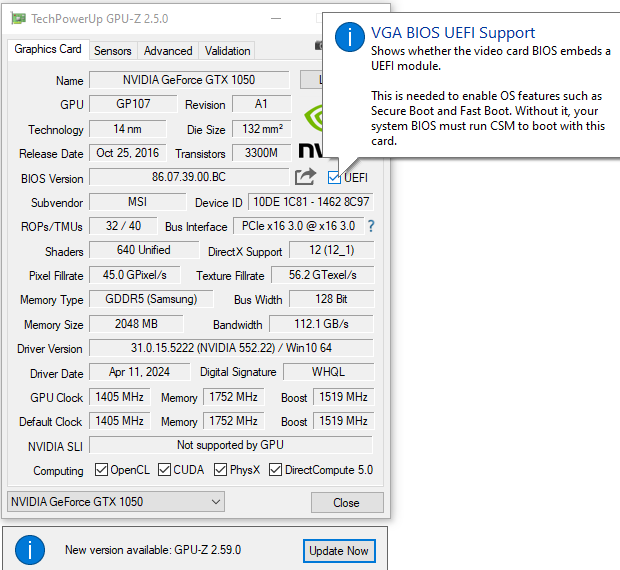Image resolution: width=620 pixels, height=570 pixels.
Task: Switch to the Sensors tab
Action: point(113,51)
